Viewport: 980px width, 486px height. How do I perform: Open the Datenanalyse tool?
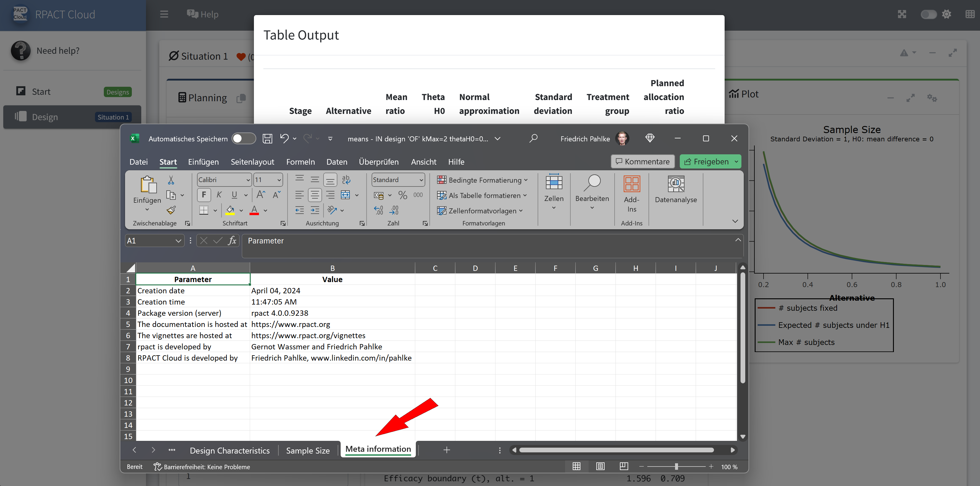(x=676, y=189)
